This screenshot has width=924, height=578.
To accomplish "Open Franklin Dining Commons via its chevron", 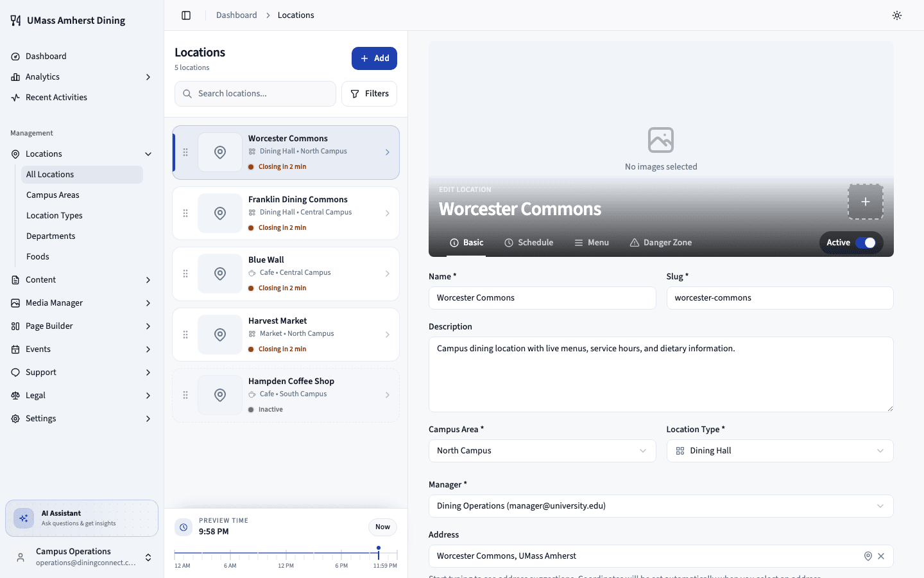I will 388,213.
